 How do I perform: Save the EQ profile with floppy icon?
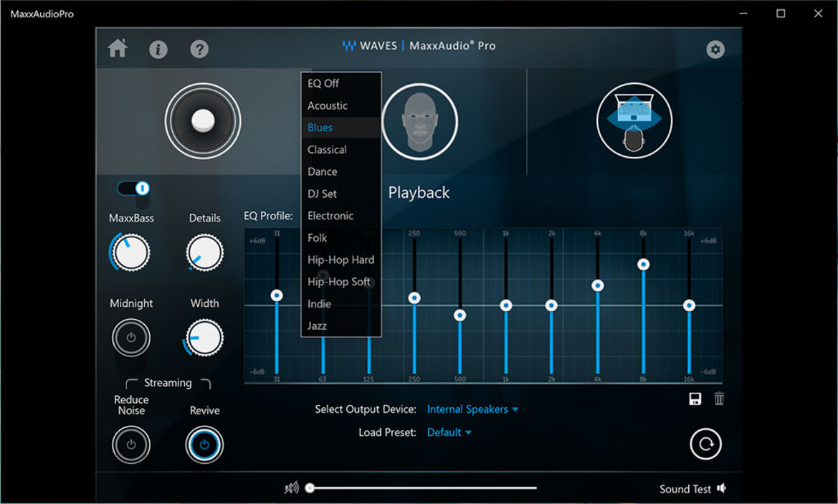(695, 399)
